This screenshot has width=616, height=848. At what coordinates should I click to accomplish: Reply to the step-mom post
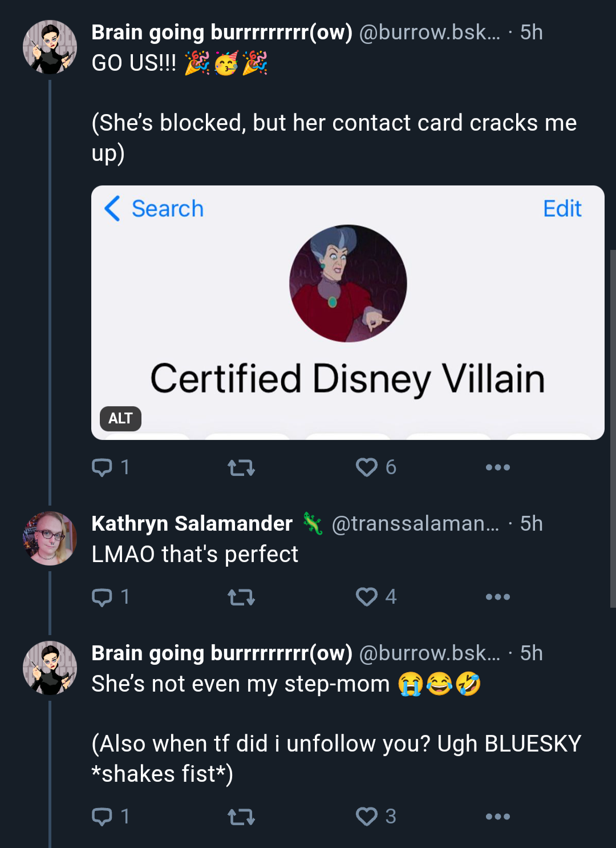tap(111, 817)
